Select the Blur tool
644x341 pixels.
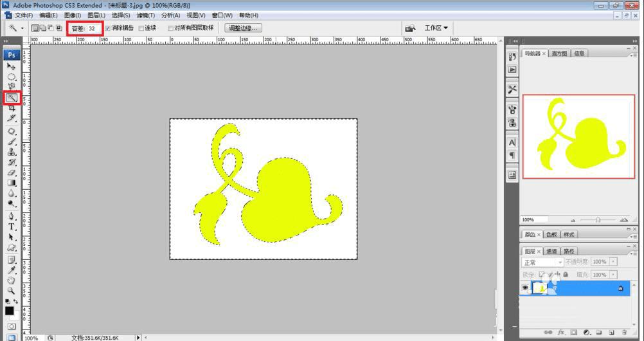11,193
